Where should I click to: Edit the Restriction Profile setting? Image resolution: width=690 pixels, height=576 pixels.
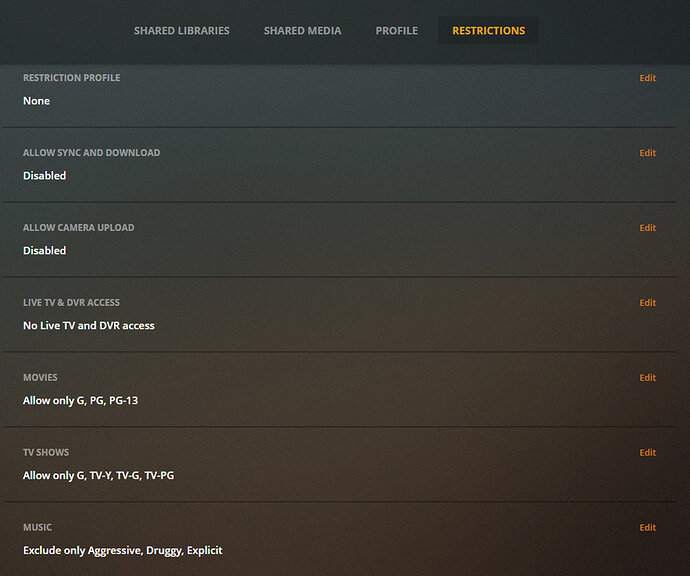coord(647,78)
